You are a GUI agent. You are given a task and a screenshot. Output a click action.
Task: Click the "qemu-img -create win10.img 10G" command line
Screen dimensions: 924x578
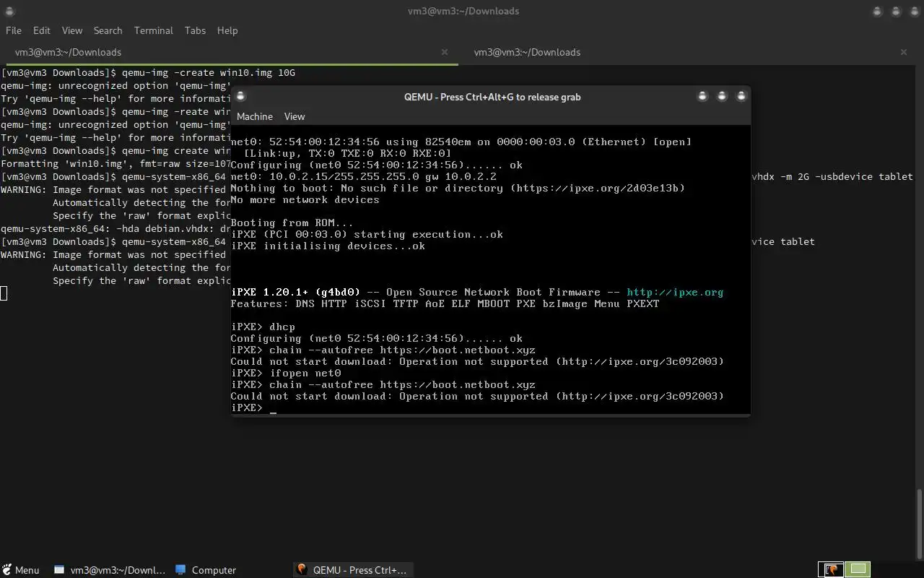pyautogui.click(x=208, y=72)
